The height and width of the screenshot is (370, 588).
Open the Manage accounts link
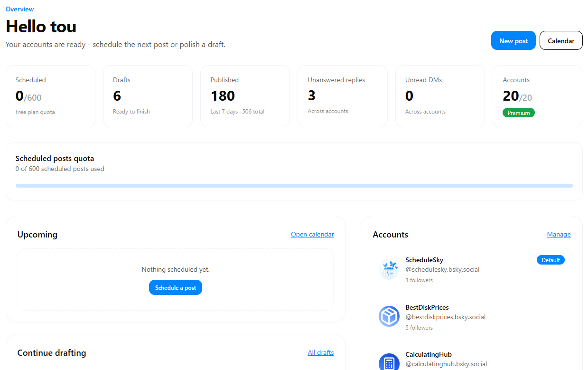click(559, 234)
